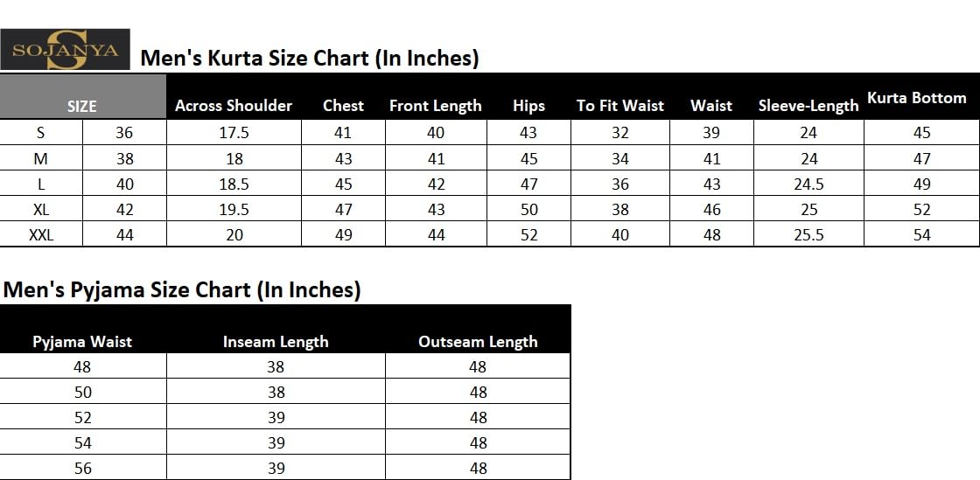The height and width of the screenshot is (480, 980).
Task: Click the Sojanya brand logo
Action: click(65, 49)
